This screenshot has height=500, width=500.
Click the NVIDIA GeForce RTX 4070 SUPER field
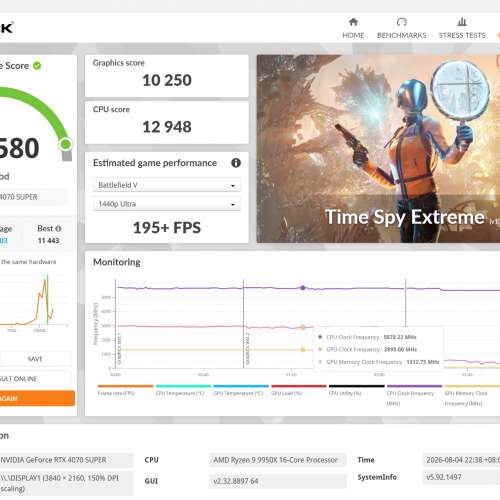66,460
